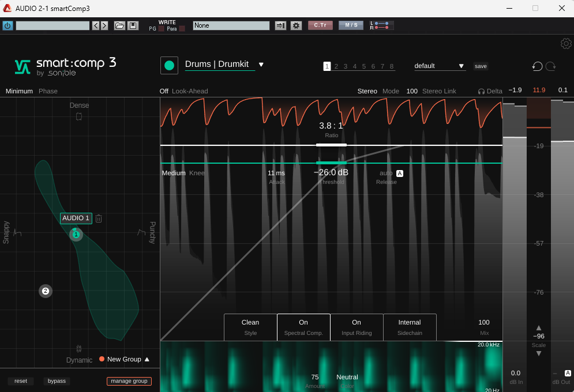Viewport: 574px width, 392px height.
Task: Select track node 2 in the grid
Action: 46,291
